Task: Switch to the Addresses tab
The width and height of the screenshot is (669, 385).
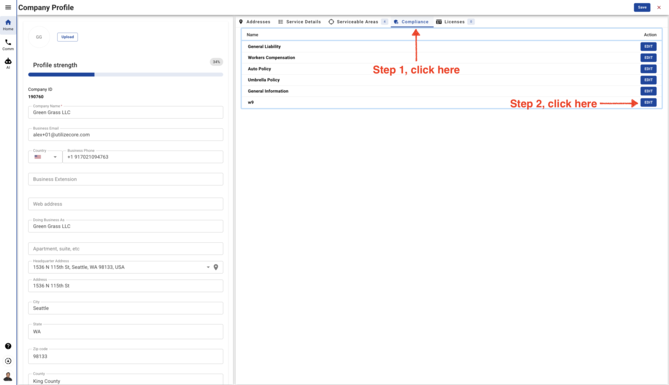Action: click(x=255, y=22)
